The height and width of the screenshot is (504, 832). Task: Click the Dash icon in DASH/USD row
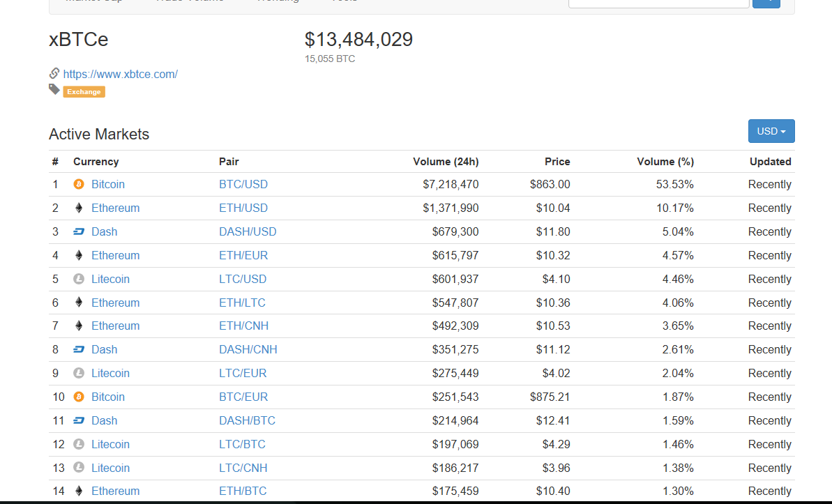click(79, 232)
